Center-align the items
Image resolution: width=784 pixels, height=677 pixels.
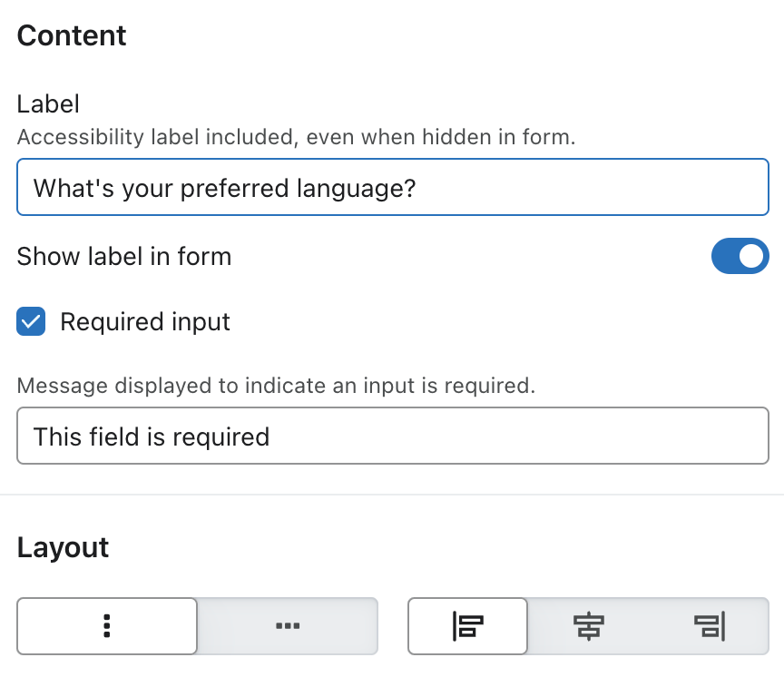tap(588, 625)
